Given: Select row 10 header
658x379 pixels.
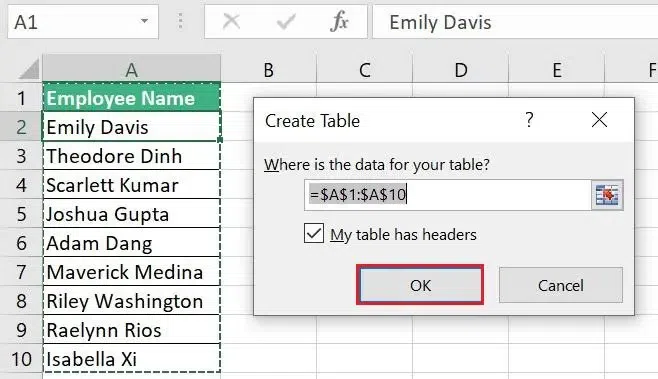Looking at the screenshot, I should (21, 358).
